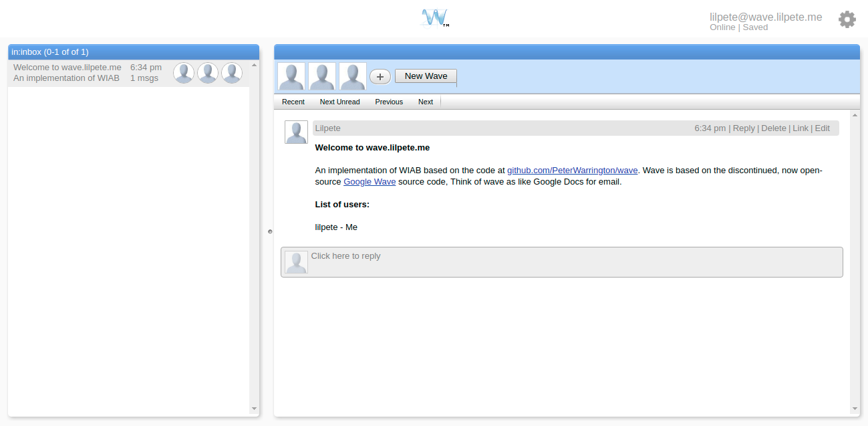Click the 'in:inbox' search header
Screen dimensions: 868x426
pos(134,51)
